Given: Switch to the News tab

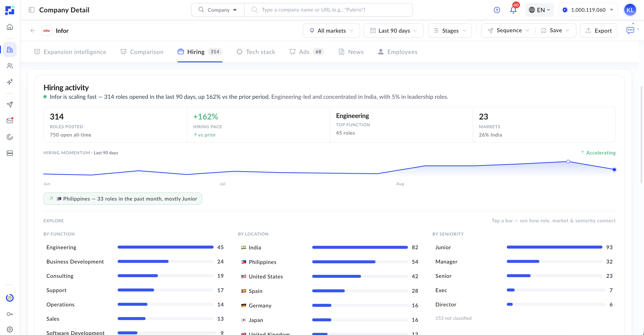Looking at the screenshot, I should point(351,52).
